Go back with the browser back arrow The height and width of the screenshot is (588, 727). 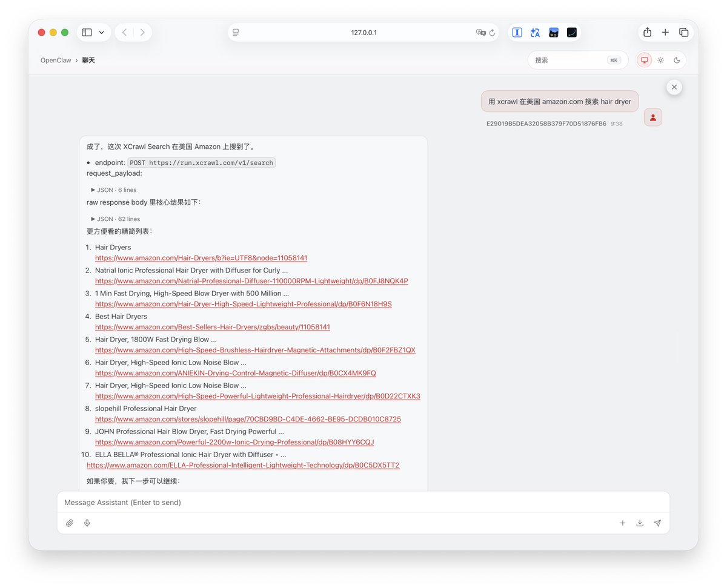[x=124, y=33]
